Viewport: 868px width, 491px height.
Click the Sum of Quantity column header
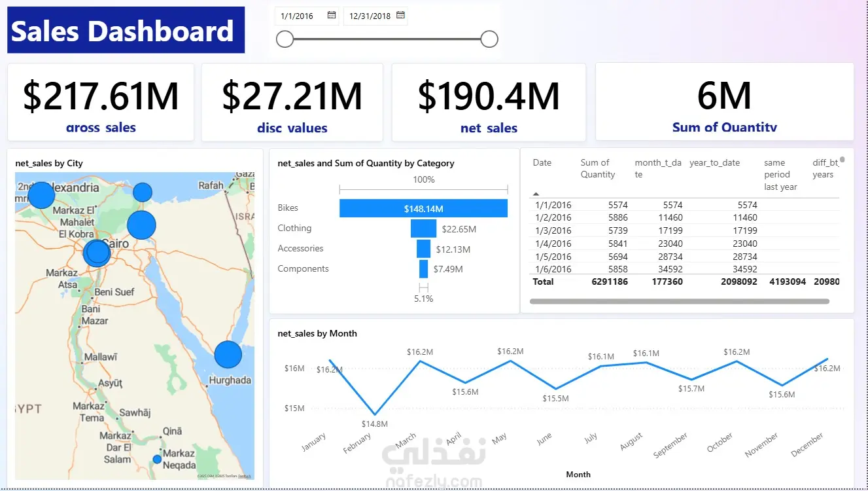(x=598, y=168)
